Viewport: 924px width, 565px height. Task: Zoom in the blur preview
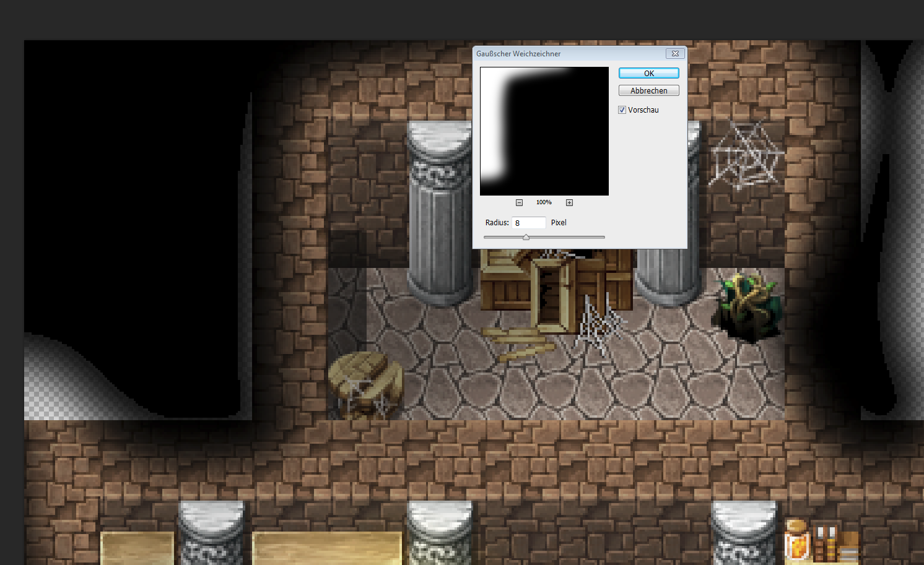[569, 202]
